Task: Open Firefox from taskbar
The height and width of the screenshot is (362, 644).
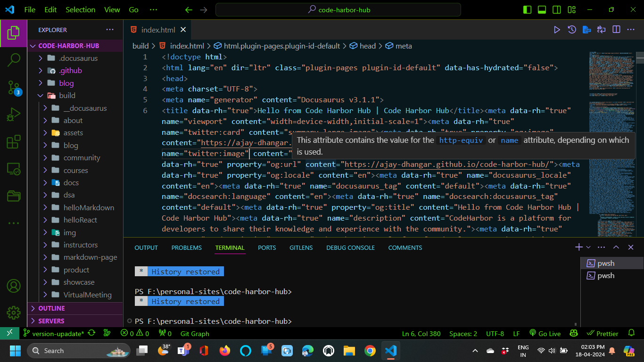Action: coord(225,351)
